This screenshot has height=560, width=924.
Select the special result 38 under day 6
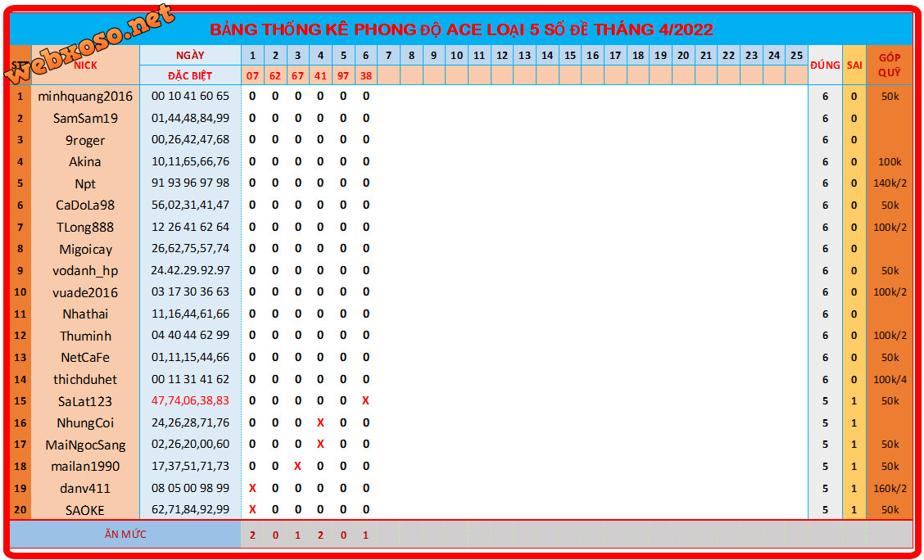pos(366,75)
